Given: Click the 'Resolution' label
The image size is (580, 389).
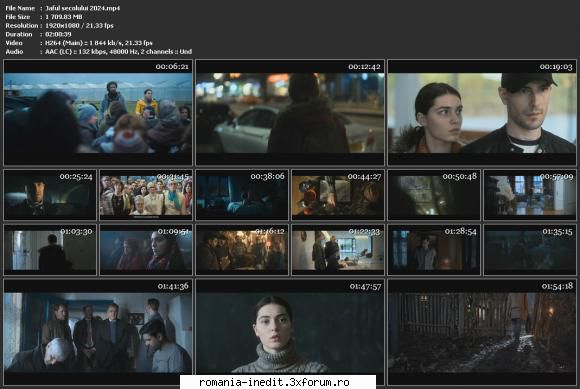Looking at the screenshot, I should coord(22,26).
